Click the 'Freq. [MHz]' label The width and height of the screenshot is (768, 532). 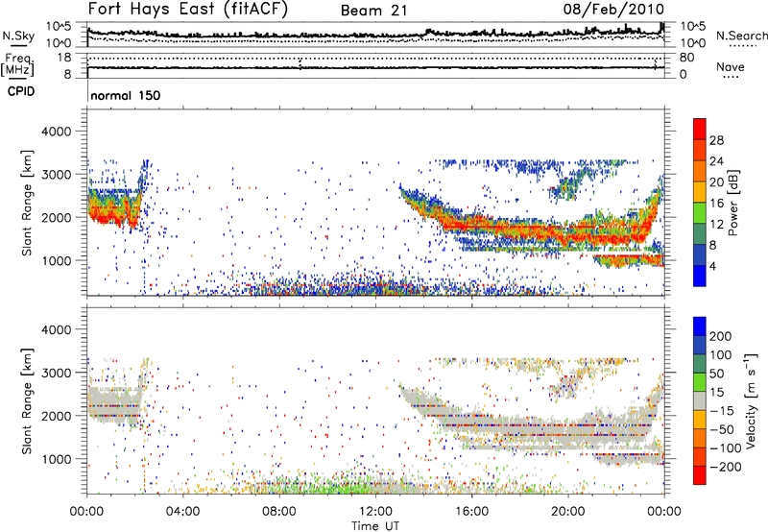(17, 65)
